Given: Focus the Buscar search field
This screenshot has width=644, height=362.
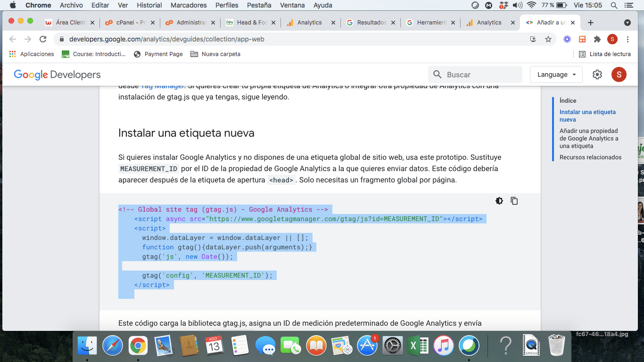Looking at the screenshot, I should 475,74.
